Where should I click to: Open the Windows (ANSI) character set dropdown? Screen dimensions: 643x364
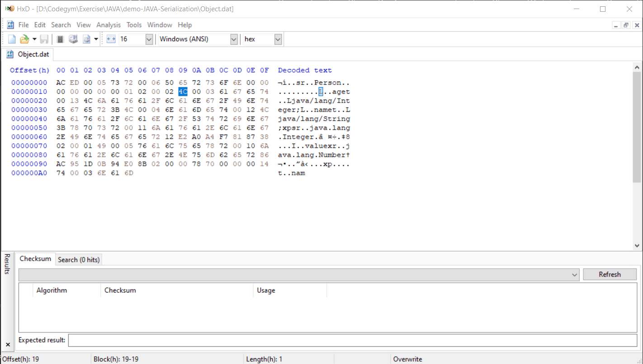pyautogui.click(x=234, y=39)
